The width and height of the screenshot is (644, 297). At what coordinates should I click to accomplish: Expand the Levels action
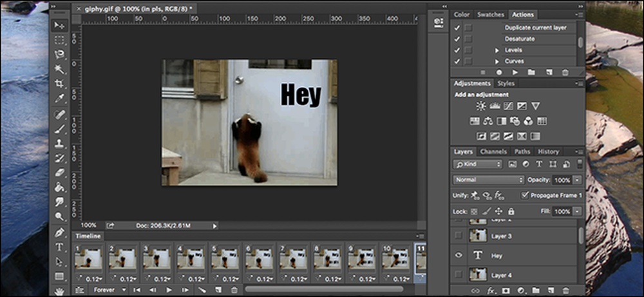coord(497,50)
